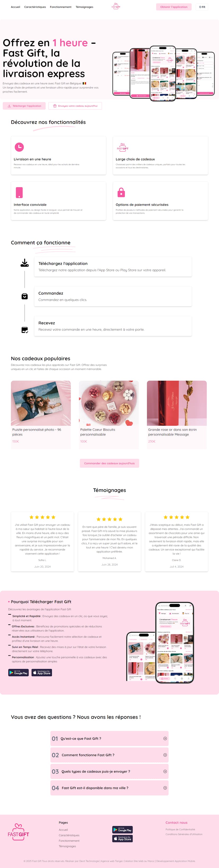The image size is (219, 868).
Task: Expand question 01 Qu'est-ce que Fast Gift
Action: (109, 738)
